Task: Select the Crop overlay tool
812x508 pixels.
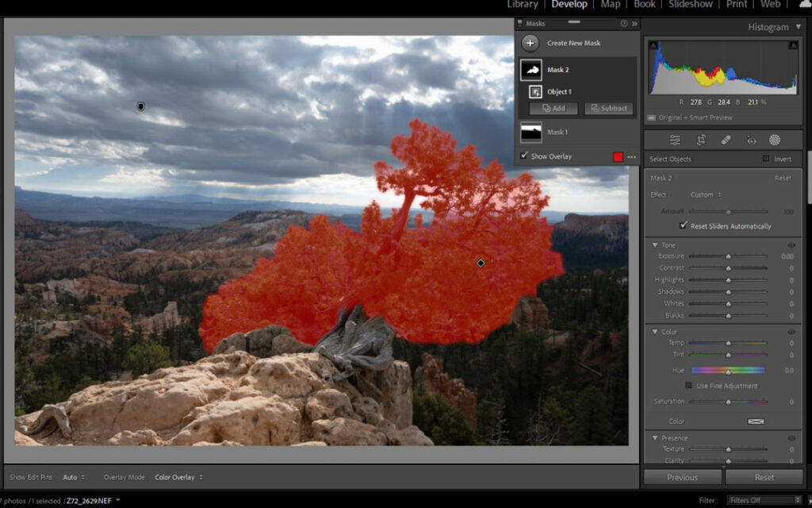Action: point(701,140)
